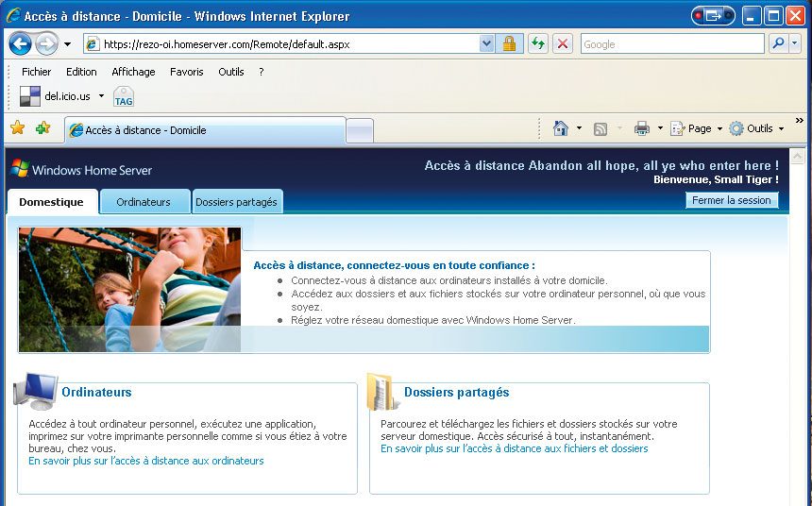Click the Fermer la session button
The image size is (812, 506).
[x=732, y=200]
